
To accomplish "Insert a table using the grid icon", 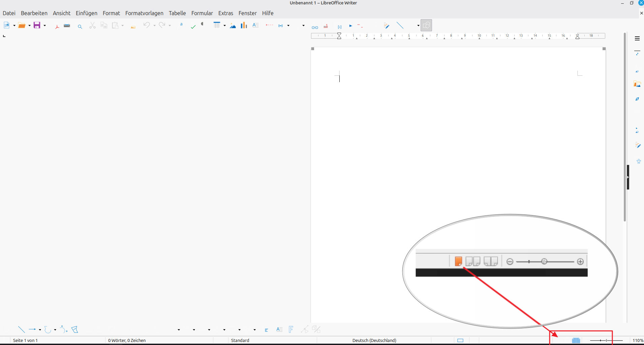I will [217, 25].
